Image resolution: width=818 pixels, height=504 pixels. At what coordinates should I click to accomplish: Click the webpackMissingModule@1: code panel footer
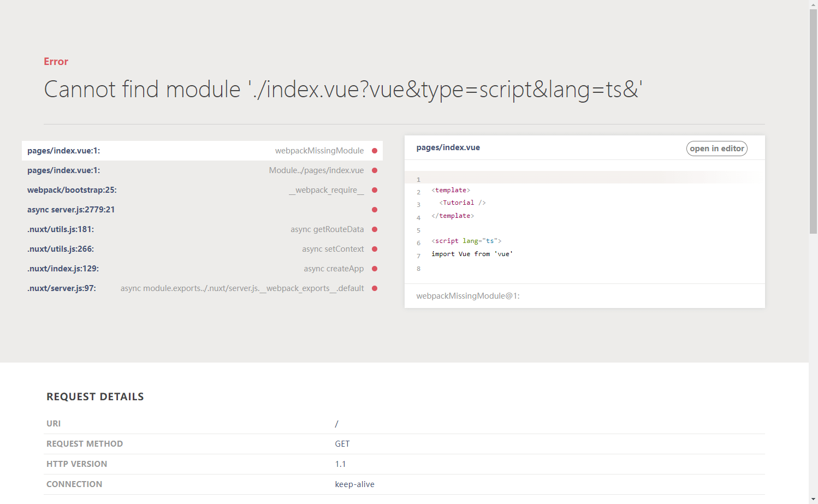pos(468,296)
